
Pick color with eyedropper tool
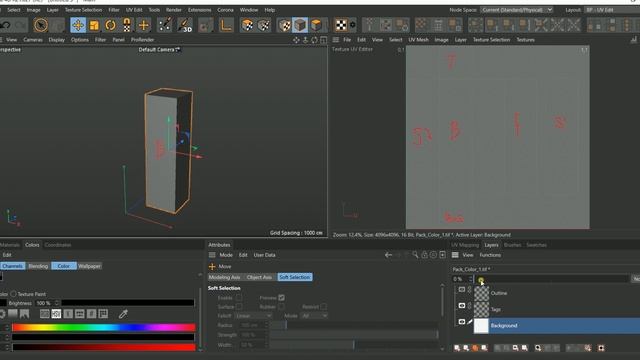(x=123, y=313)
